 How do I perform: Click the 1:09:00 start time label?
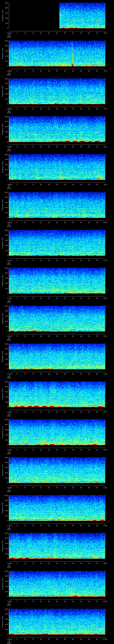(x=9, y=223)
